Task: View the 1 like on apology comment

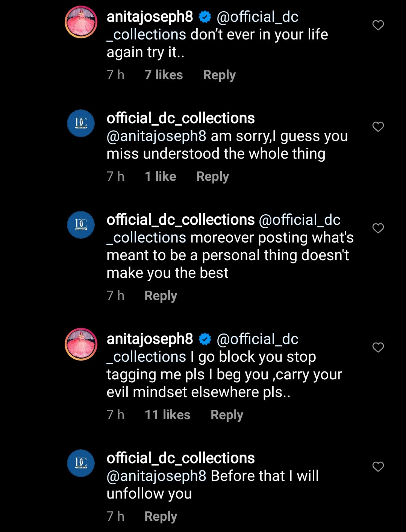Action: coord(160,176)
